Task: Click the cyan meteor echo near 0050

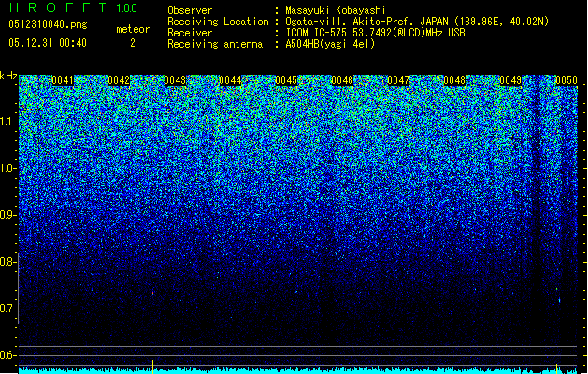Action: (x=559, y=300)
